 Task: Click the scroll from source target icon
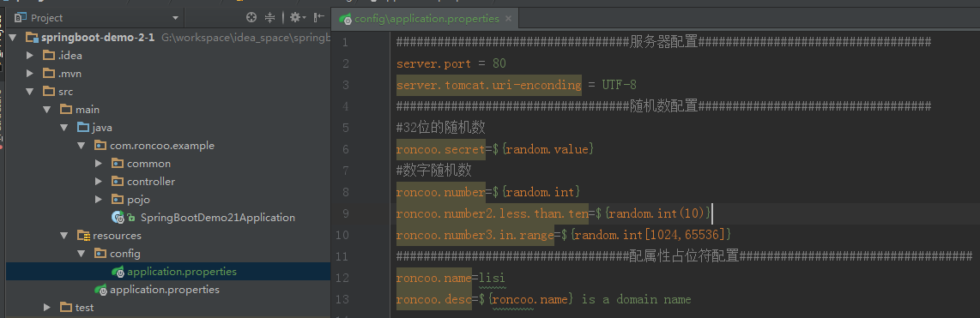[251, 17]
